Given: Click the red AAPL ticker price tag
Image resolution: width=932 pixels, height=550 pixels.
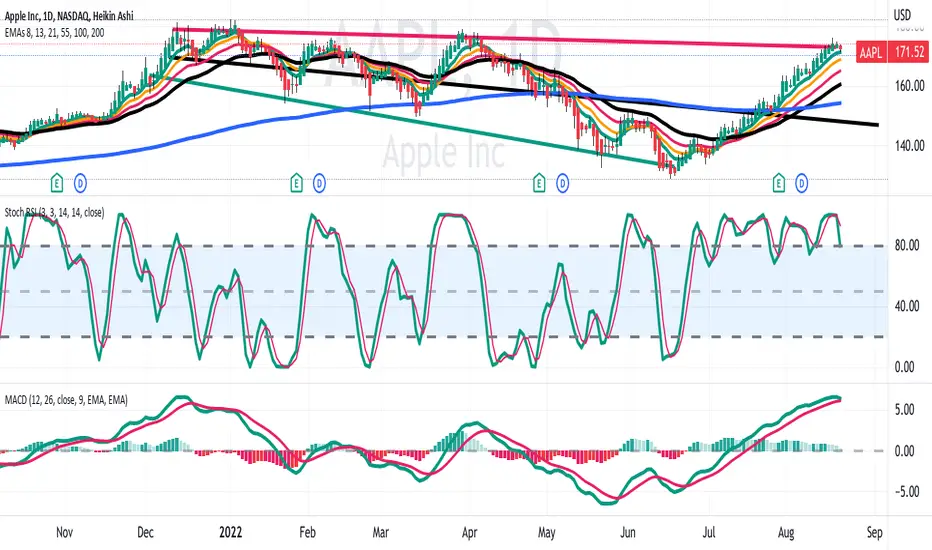Looking at the screenshot, I should click(871, 52).
